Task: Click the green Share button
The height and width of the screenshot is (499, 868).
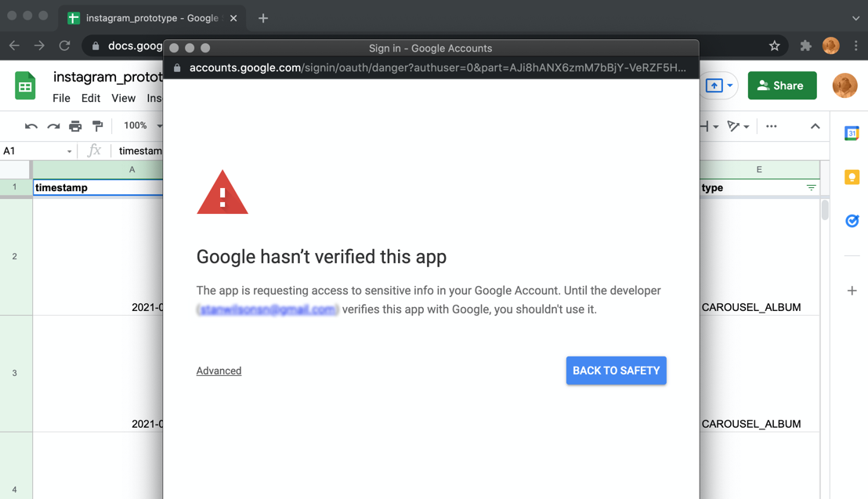Action: [782, 85]
